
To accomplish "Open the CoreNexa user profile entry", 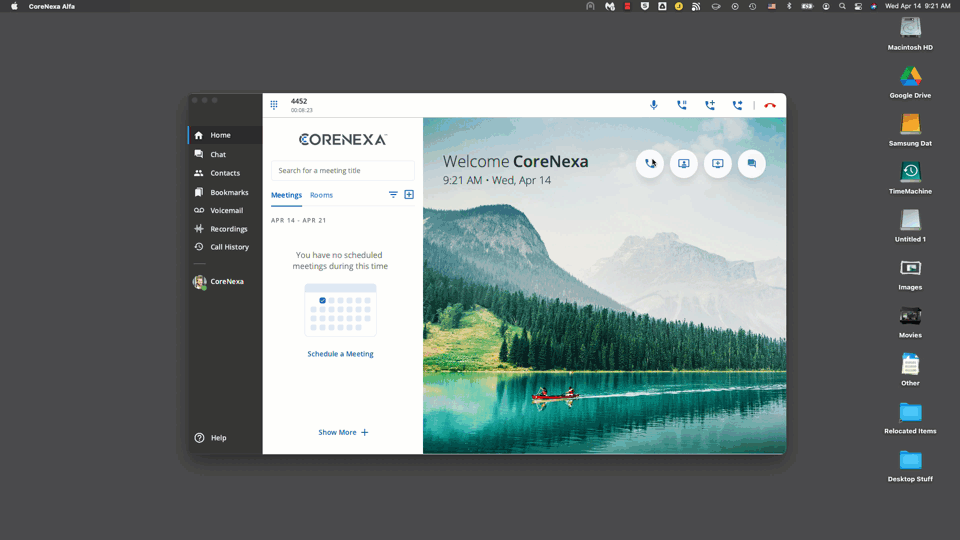I will pos(219,282).
